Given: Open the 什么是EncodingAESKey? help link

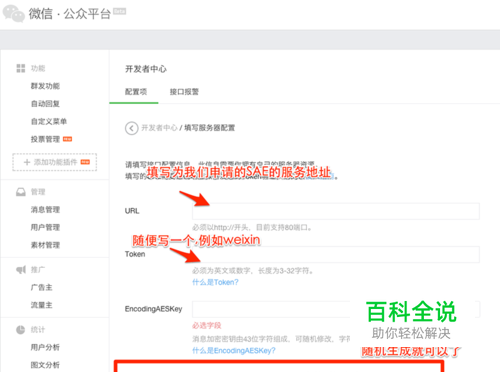Looking at the screenshot, I should coord(234,351).
